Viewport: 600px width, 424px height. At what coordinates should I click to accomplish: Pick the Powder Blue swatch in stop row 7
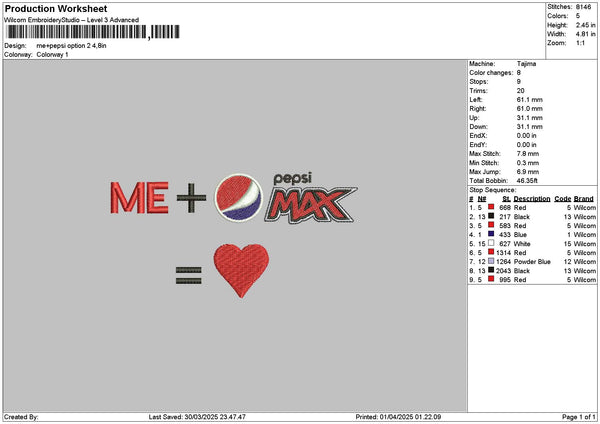(491, 261)
